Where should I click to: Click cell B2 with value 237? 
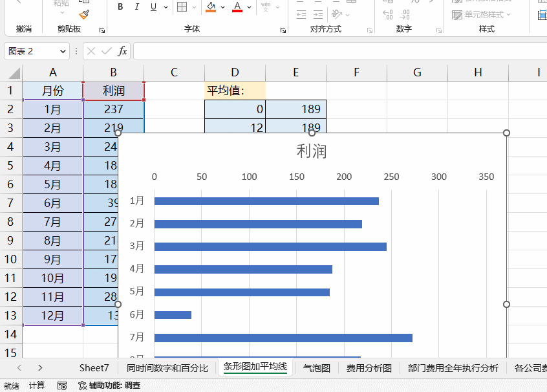tap(113, 109)
